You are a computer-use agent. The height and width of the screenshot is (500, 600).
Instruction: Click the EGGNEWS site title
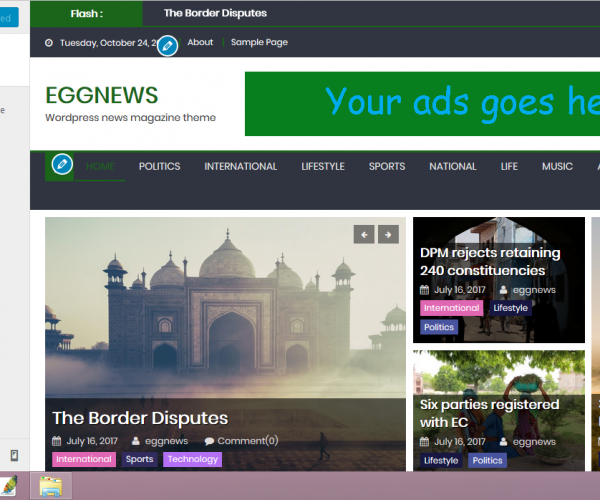(101, 95)
